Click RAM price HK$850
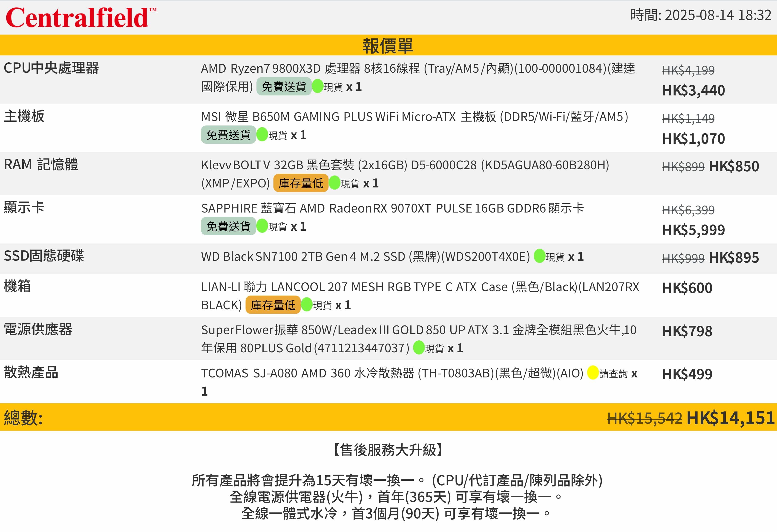Viewport: 777px width, 532px height. click(734, 166)
